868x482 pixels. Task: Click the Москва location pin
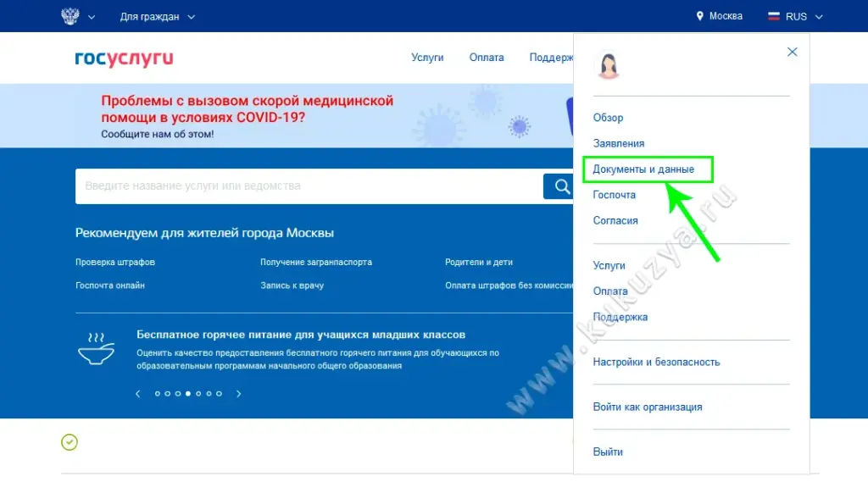tap(700, 16)
